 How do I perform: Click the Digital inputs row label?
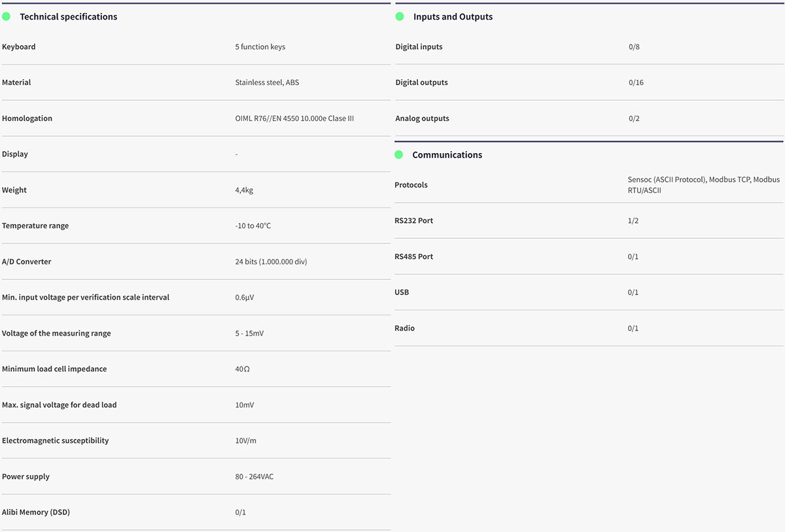point(419,46)
